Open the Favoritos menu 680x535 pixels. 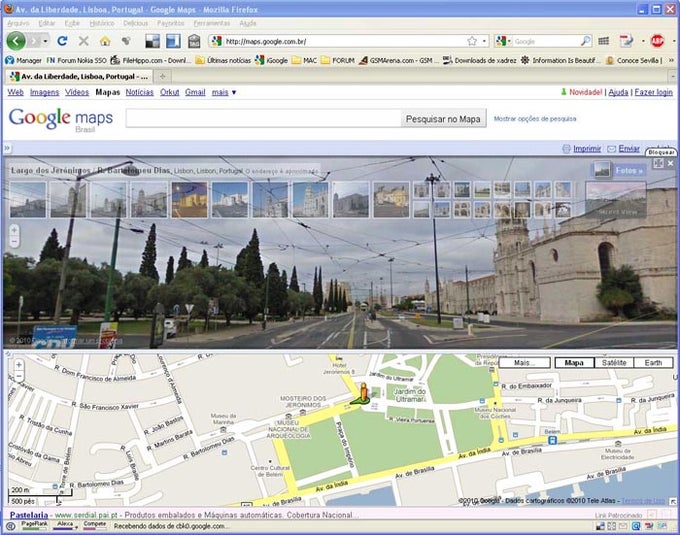170,23
